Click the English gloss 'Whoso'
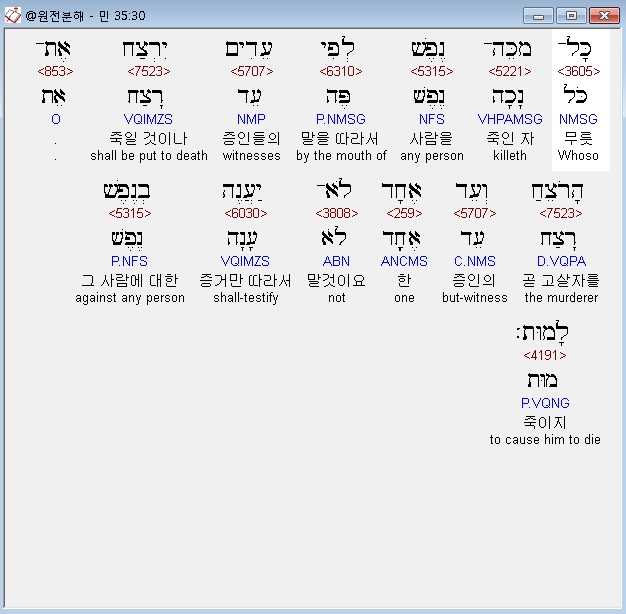Screen dimensions: 626x614 pos(578,155)
